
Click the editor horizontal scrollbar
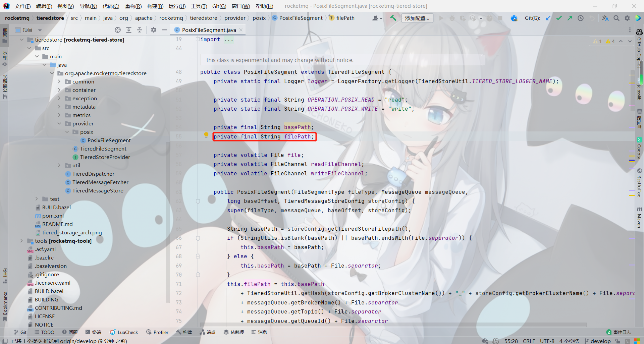[393, 325]
